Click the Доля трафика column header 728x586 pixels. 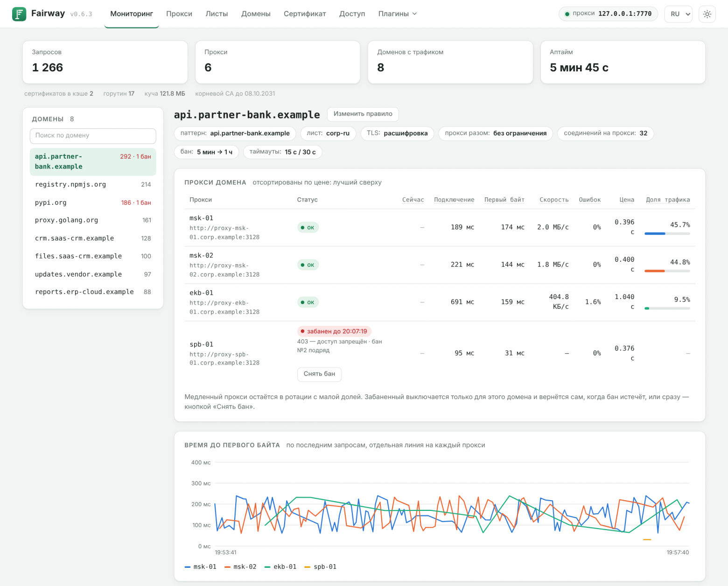pyautogui.click(x=668, y=200)
